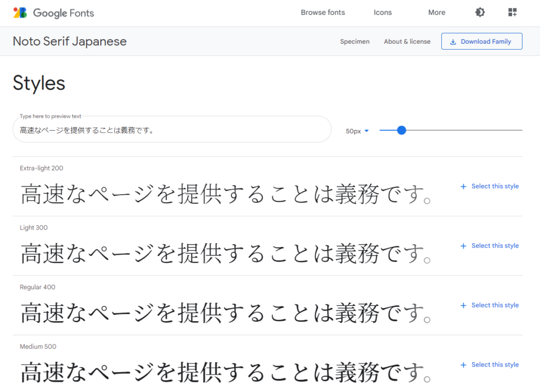Click the Extra-light 200 label
The image size is (540, 392).
41,168
